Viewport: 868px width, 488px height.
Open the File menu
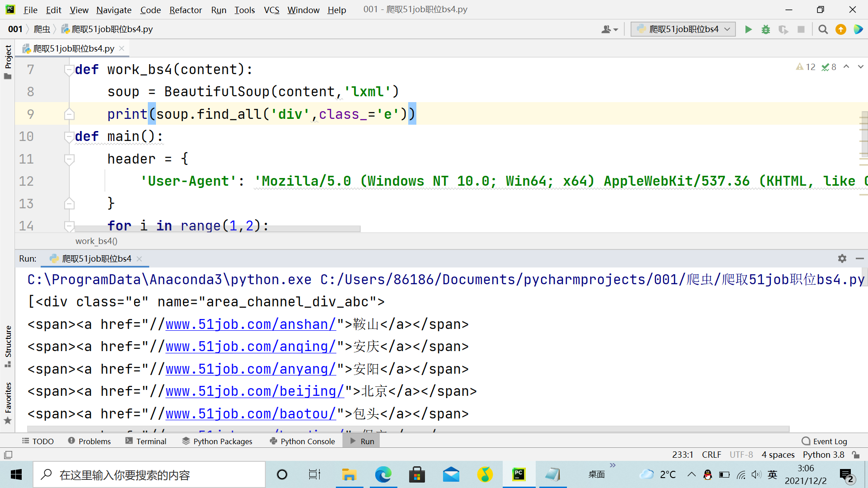pyautogui.click(x=30, y=9)
